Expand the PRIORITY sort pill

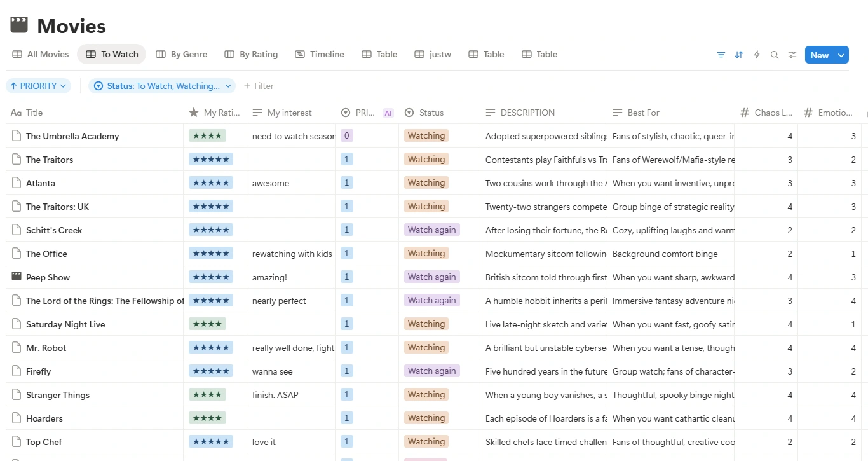point(38,86)
